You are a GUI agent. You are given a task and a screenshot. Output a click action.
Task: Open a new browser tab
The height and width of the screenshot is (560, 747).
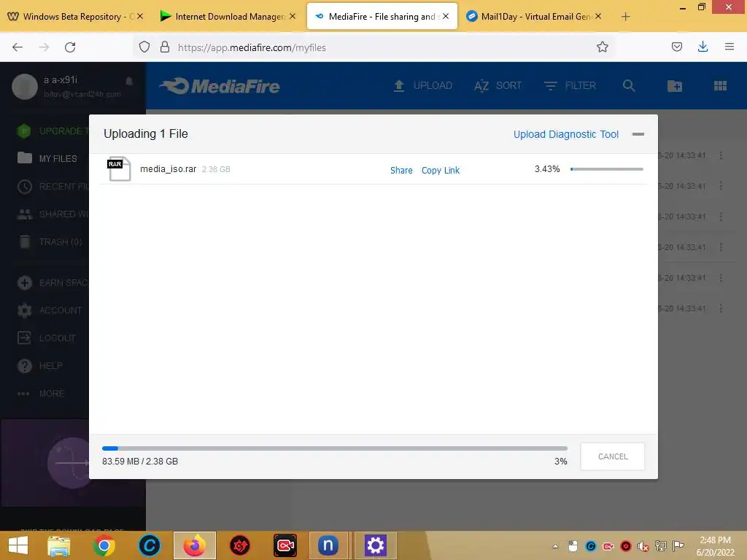(625, 17)
